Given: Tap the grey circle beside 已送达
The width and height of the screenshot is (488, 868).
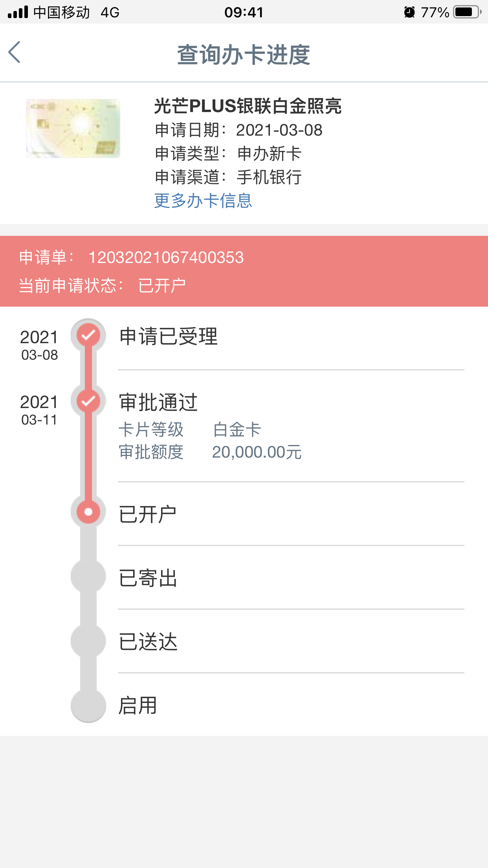Looking at the screenshot, I should (88, 640).
